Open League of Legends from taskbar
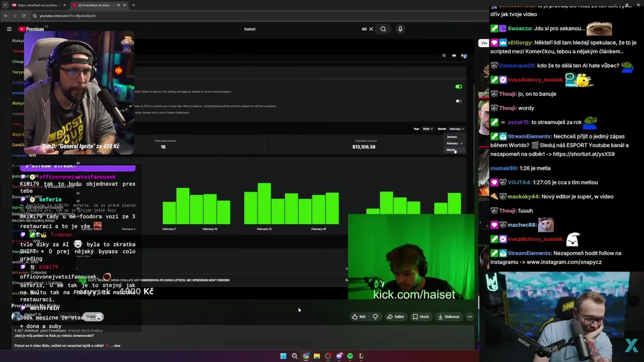644x362 pixels. tap(361, 356)
